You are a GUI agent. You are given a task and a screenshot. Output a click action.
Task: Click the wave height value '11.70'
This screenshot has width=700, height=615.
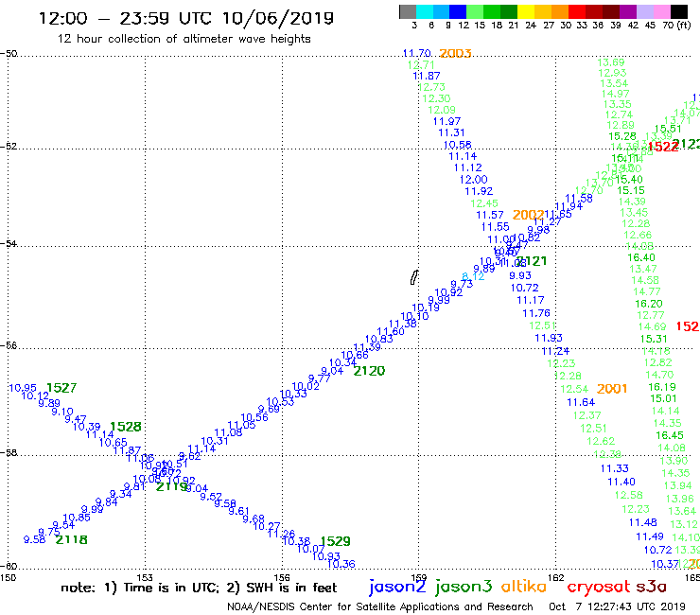[x=416, y=54]
